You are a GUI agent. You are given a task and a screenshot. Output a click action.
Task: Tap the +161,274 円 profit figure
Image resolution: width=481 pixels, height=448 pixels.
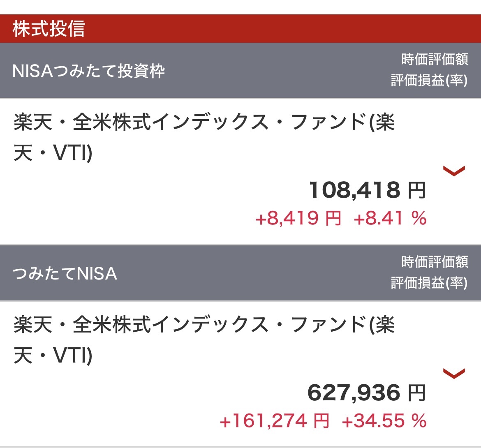pos(275,420)
